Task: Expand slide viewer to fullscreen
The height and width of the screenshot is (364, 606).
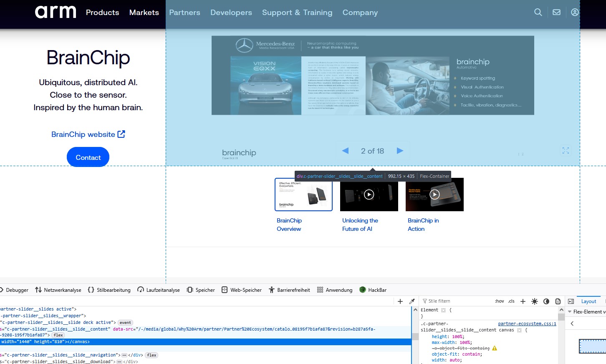Action: [566, 151]
